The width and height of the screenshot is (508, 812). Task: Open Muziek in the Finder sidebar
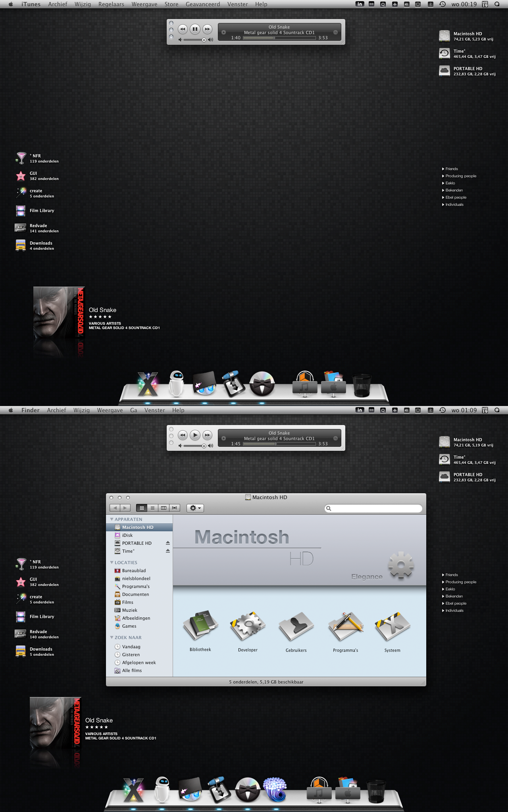pyautogui.click(x=139, y=610)
